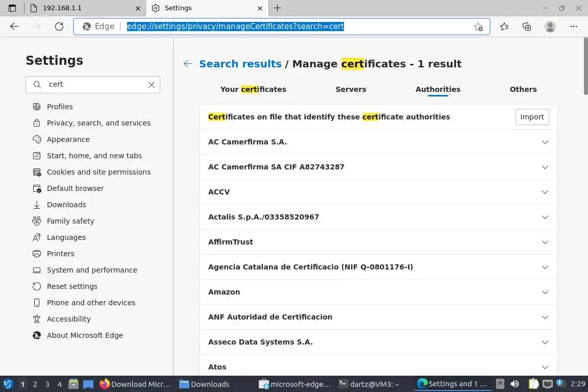Clear the settings search with X icon
The height and width of the screenshot is (392, 588).
152,85
